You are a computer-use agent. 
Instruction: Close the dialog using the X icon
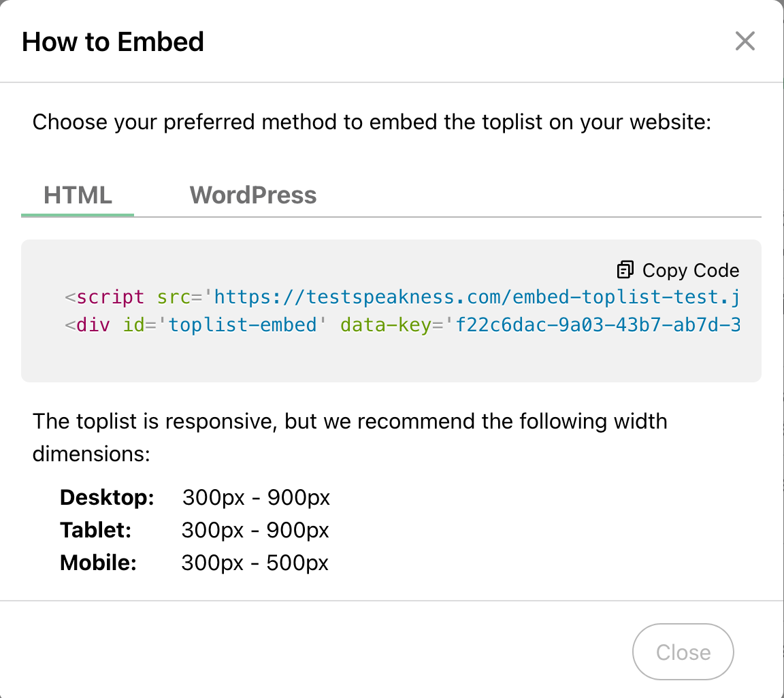coord(745,41)
